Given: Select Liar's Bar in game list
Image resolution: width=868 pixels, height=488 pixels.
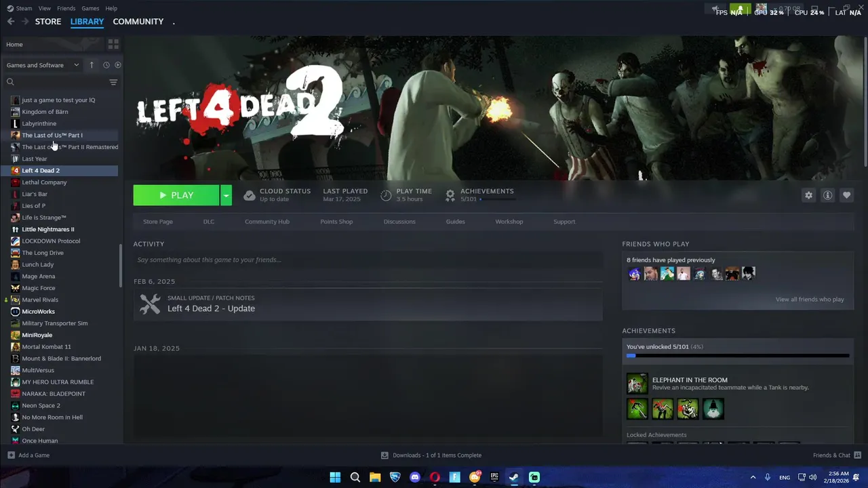Looking at the screenshot, I should (35, 194).
